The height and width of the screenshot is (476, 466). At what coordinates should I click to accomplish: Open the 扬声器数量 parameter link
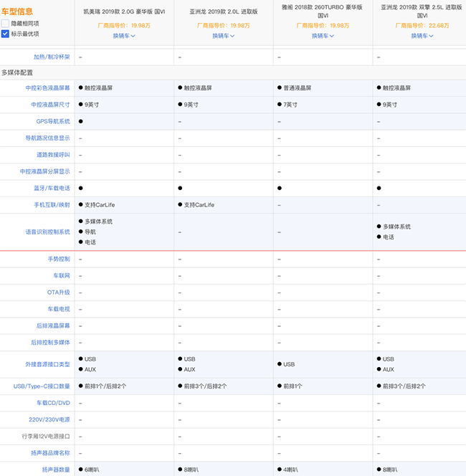(56, 470)
